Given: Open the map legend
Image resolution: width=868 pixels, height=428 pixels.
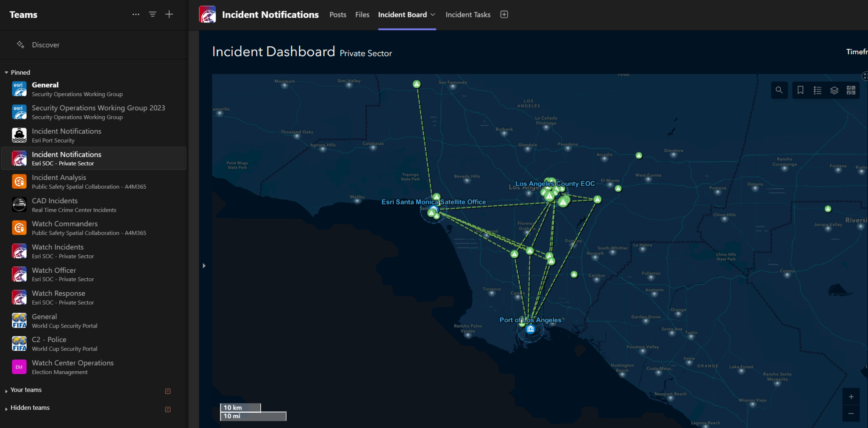Looking at the screenshot, I should (818, 90).
